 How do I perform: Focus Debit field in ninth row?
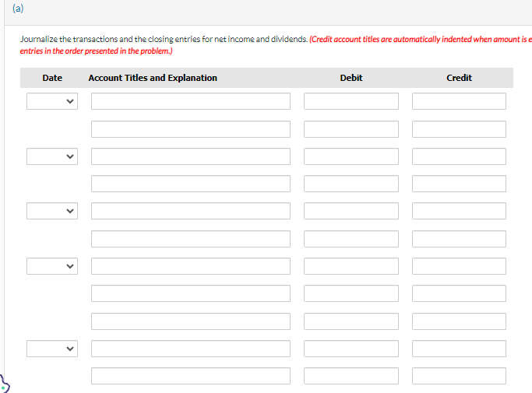point(351,321)
